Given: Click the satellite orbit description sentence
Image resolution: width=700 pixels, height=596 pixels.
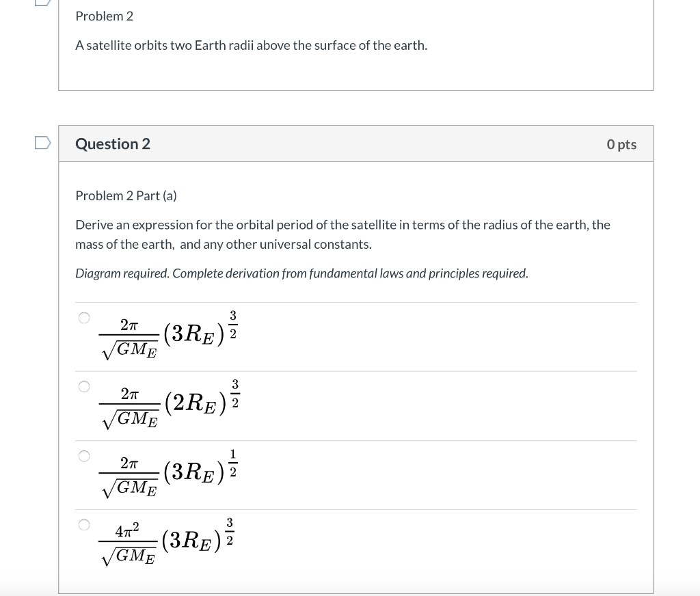Looking at the screenshot, I should click(252, 45).
